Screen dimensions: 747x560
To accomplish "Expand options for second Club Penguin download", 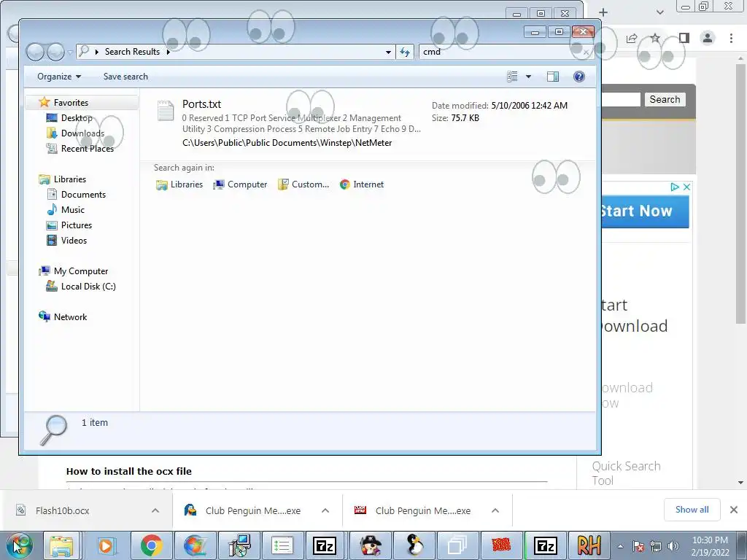I will [495, 511].
